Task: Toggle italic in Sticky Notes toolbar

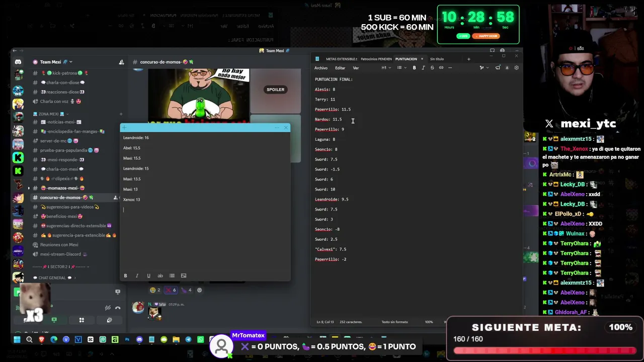Action: tap(137, 276)
